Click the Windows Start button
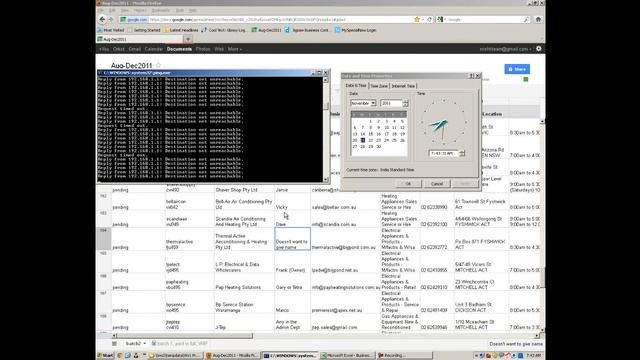Image resolution: width=640 pixels, height=360 pixels. pos(106,356)
